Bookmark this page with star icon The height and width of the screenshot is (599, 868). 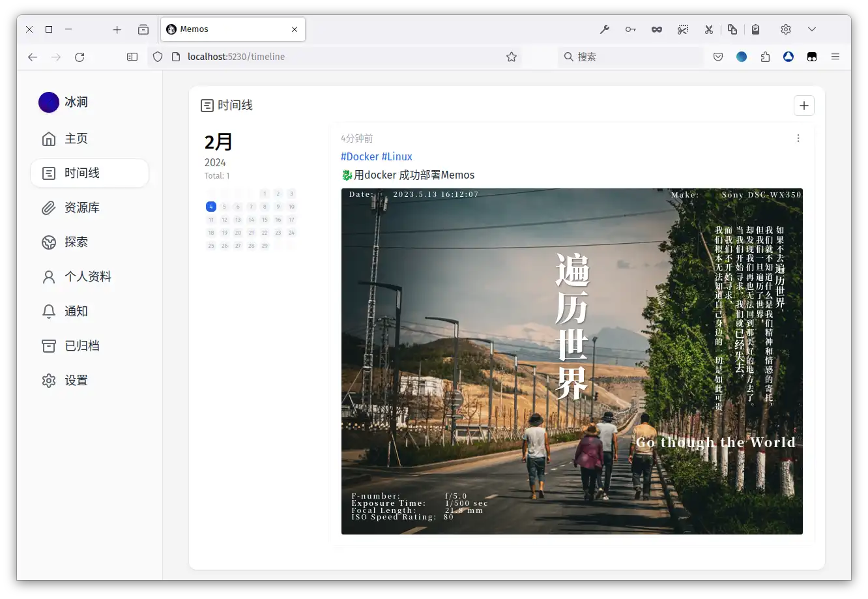point(512,57)
